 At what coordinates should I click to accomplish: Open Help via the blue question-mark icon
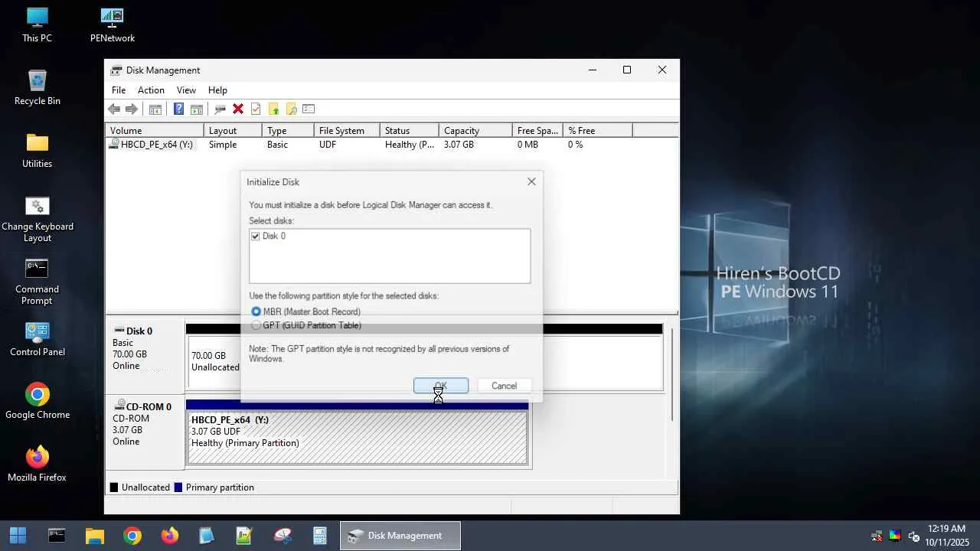tap(178, 109)
